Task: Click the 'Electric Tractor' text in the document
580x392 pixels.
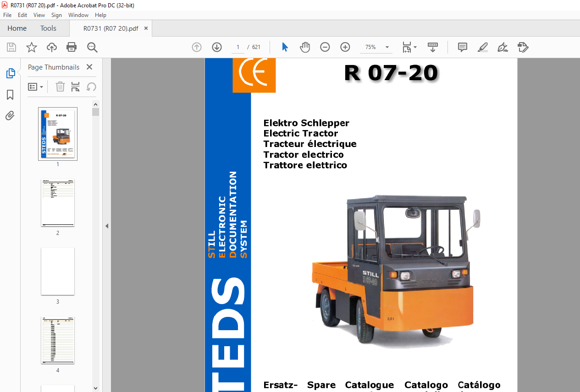Action: coord(301,133)
